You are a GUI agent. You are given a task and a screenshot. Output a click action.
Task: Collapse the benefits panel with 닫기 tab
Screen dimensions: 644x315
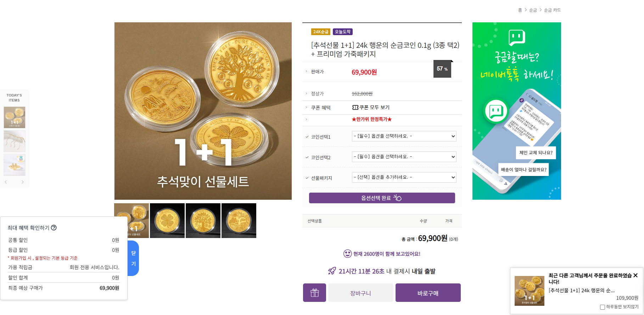click(133, 258)
